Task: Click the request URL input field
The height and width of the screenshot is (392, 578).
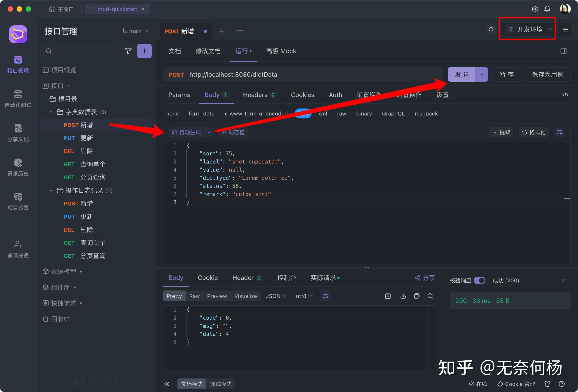Action: 298,74
